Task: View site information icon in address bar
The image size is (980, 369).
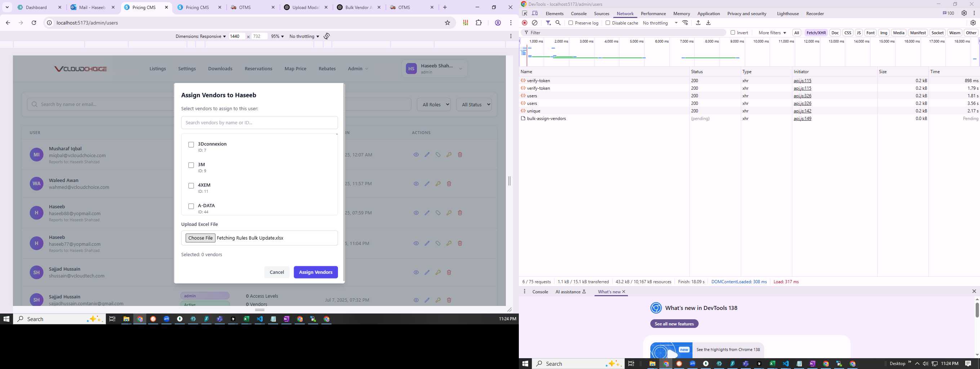Action: [x=49, y=23]
